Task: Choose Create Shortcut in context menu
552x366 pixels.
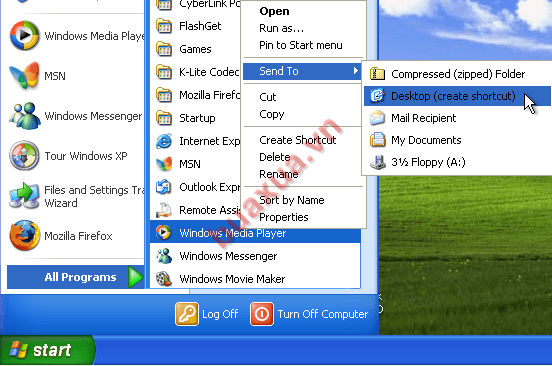Action: tap(297, 140)
